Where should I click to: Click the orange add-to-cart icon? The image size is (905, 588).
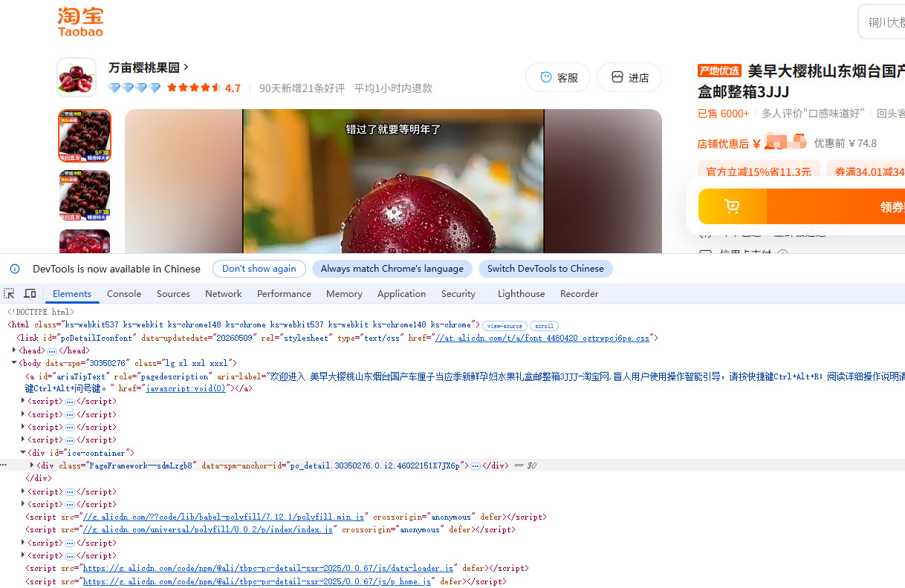pos(732,206)
